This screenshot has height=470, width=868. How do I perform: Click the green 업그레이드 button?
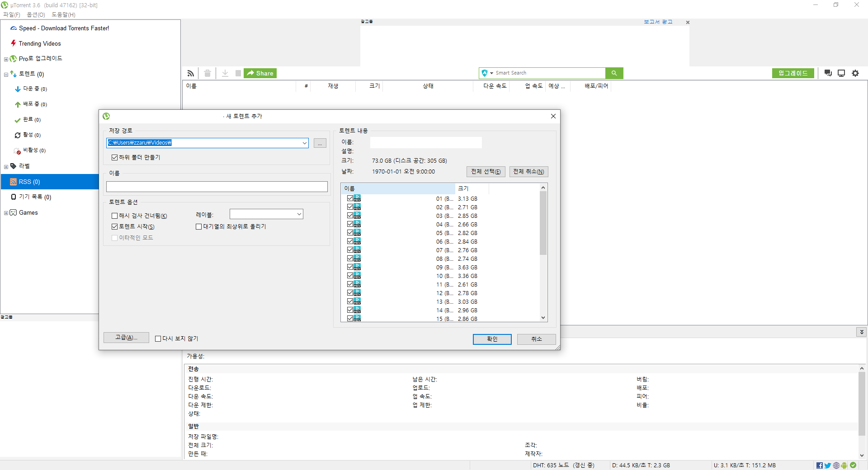click(793, 73)
